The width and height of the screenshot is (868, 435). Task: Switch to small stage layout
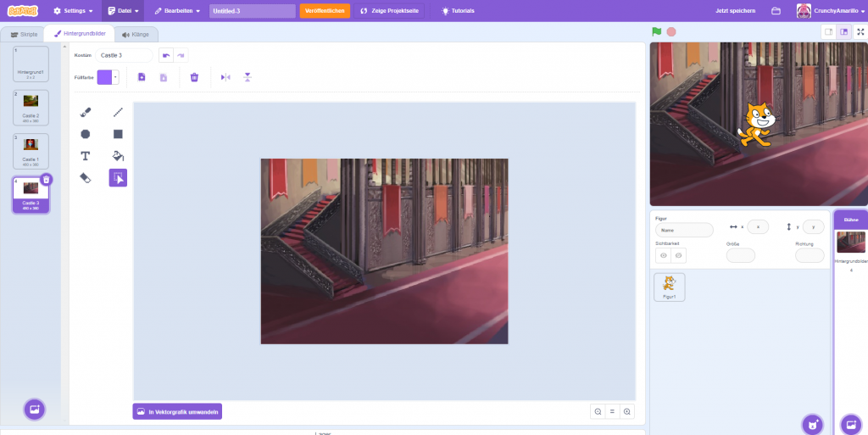click(829, 32)
